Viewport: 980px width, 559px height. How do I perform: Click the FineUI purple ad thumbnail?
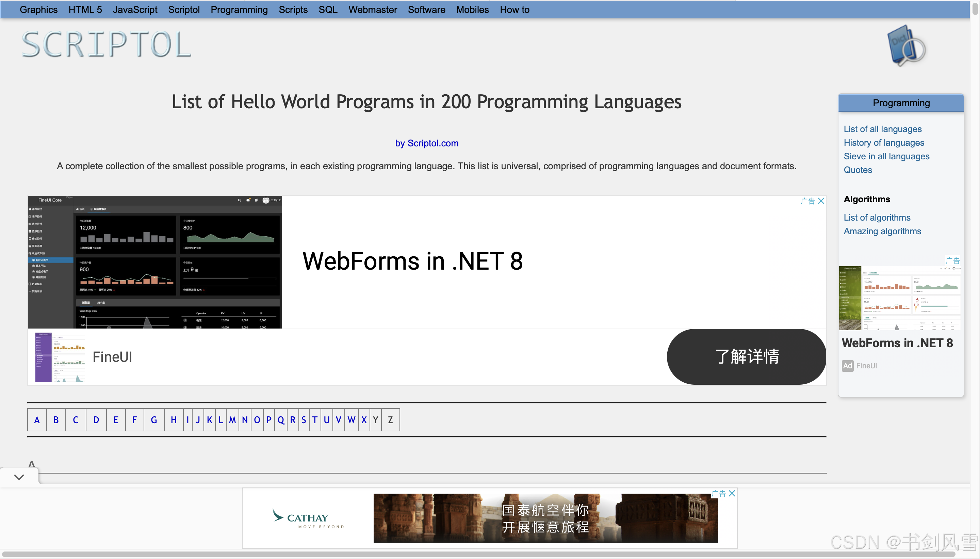pos(60,357)
